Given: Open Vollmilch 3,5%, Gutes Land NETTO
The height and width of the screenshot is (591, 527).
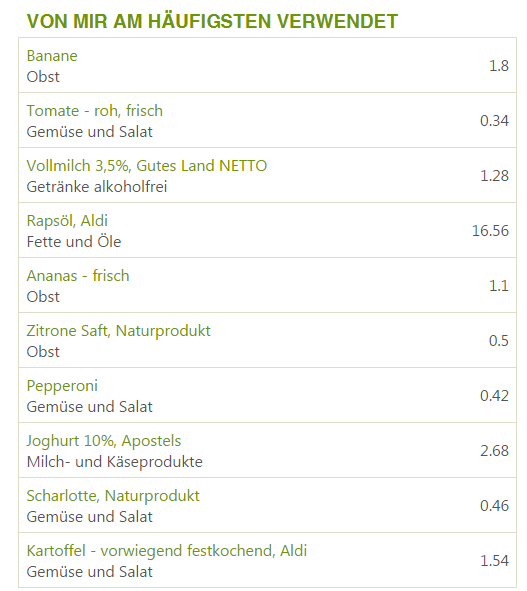Looking at the screenshot, I should [147, 166].
